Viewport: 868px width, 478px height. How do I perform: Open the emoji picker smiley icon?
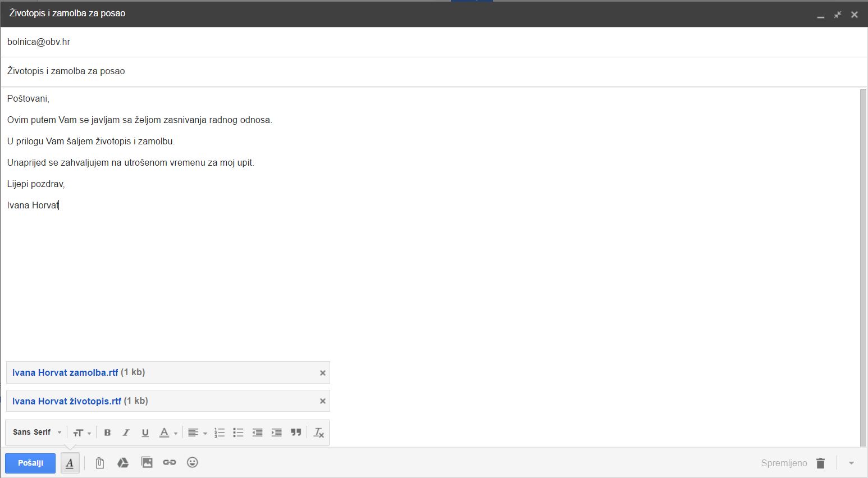193,463
